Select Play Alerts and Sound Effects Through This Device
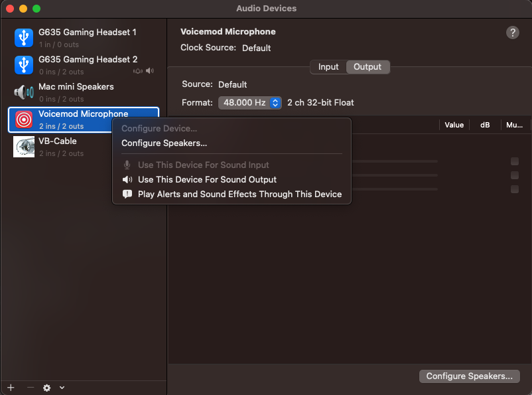Screen dimensions: 532x395 click(x=232, y=195)
